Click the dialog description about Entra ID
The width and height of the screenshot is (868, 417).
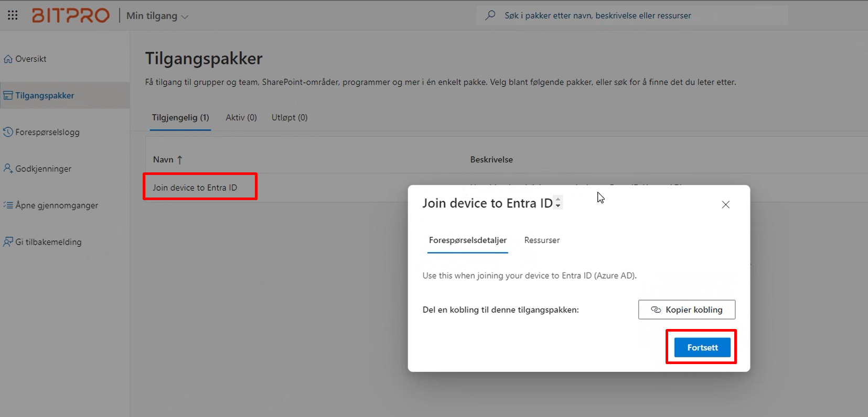(x=530, y=276)
